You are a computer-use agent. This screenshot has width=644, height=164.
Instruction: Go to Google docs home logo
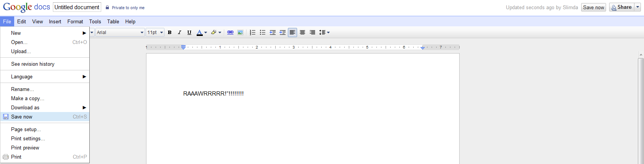[26, 7]
